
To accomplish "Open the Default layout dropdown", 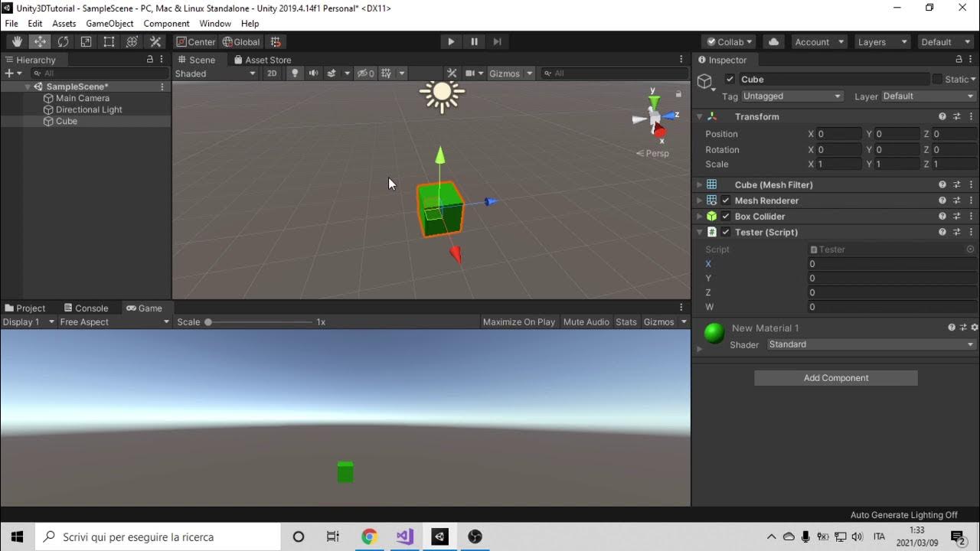I will 946,42.
